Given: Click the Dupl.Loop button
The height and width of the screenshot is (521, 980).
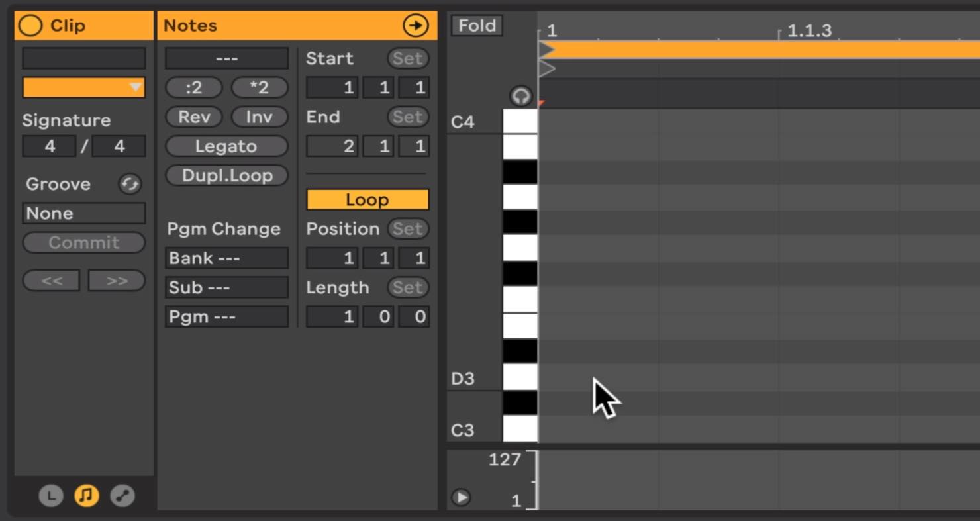Looking at the screenshot, I should pos(226,175).
